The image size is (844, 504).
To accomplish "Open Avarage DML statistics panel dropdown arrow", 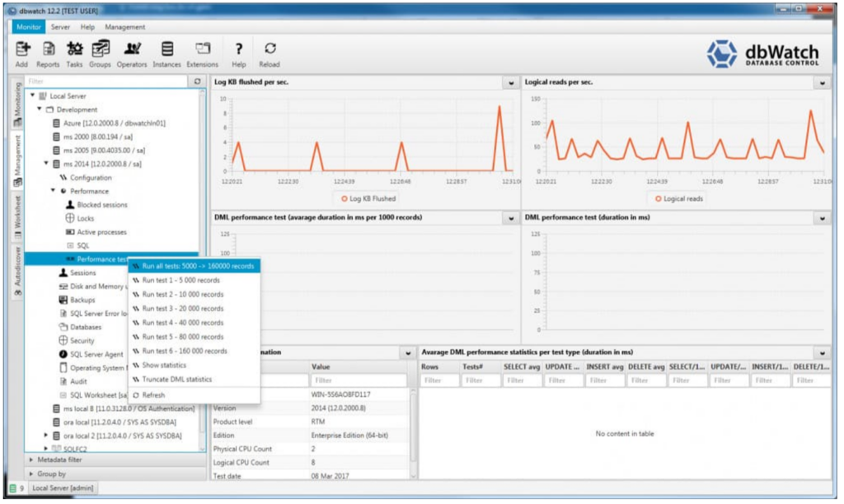I will click(x=823, y=352).
